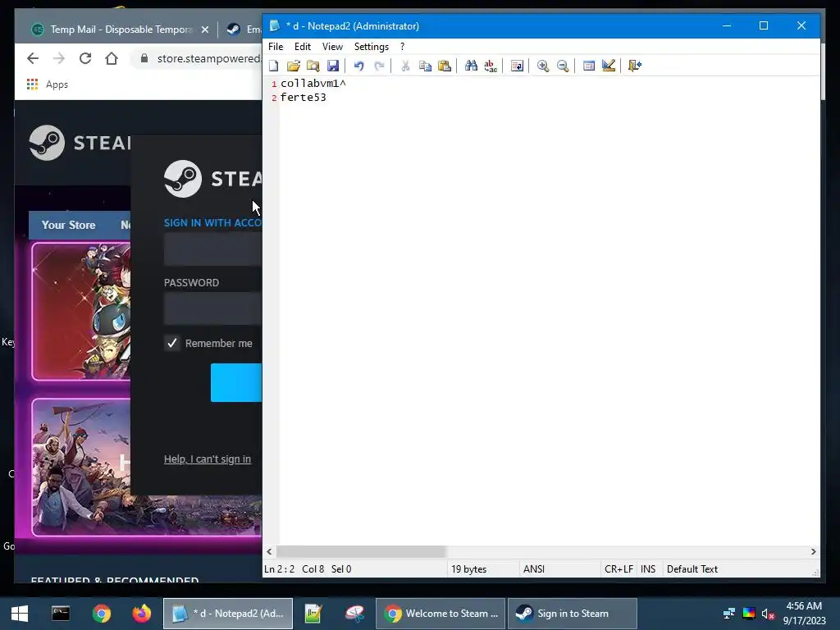Screen dimensions: 840x630
Task: Open Find with the binoculars icon
Action: [x=471, y=66]
